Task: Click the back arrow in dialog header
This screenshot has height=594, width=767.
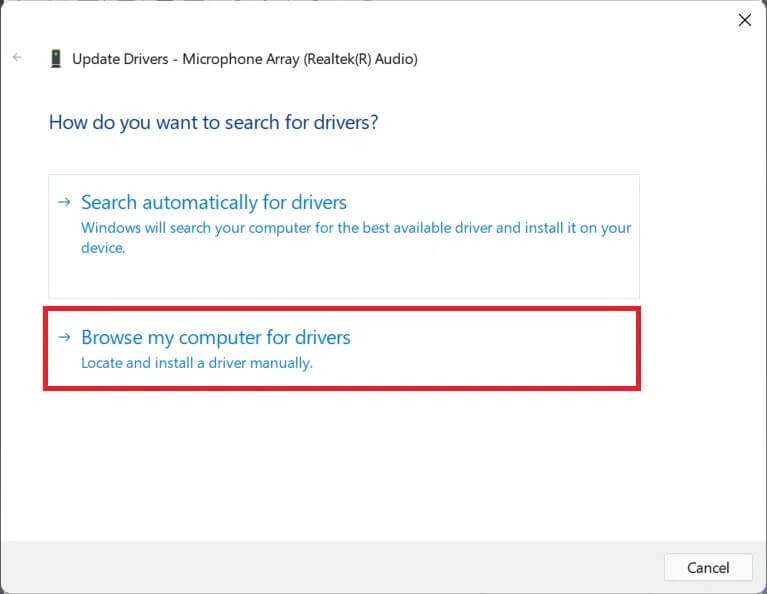Action: click(x=17, y=58)
